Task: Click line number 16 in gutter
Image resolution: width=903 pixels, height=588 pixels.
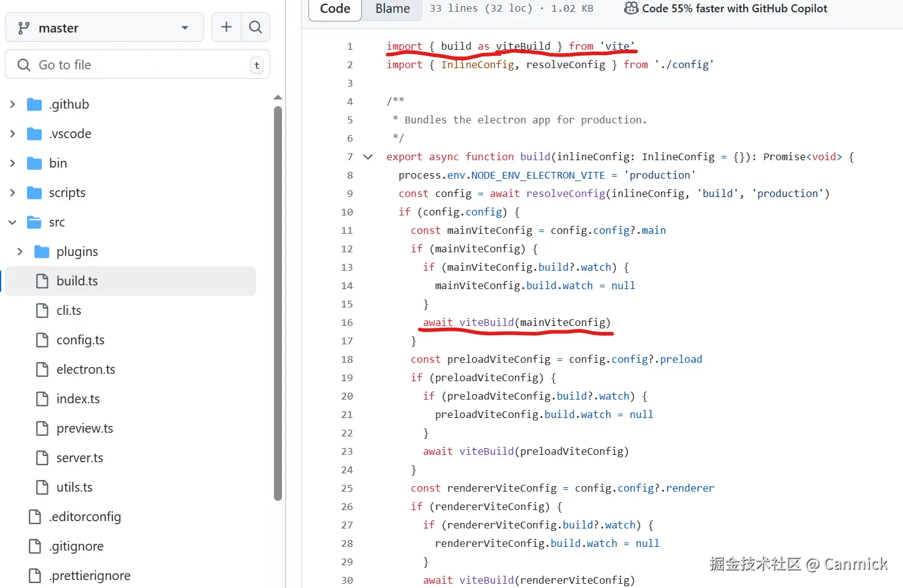Action: (347, 323)
